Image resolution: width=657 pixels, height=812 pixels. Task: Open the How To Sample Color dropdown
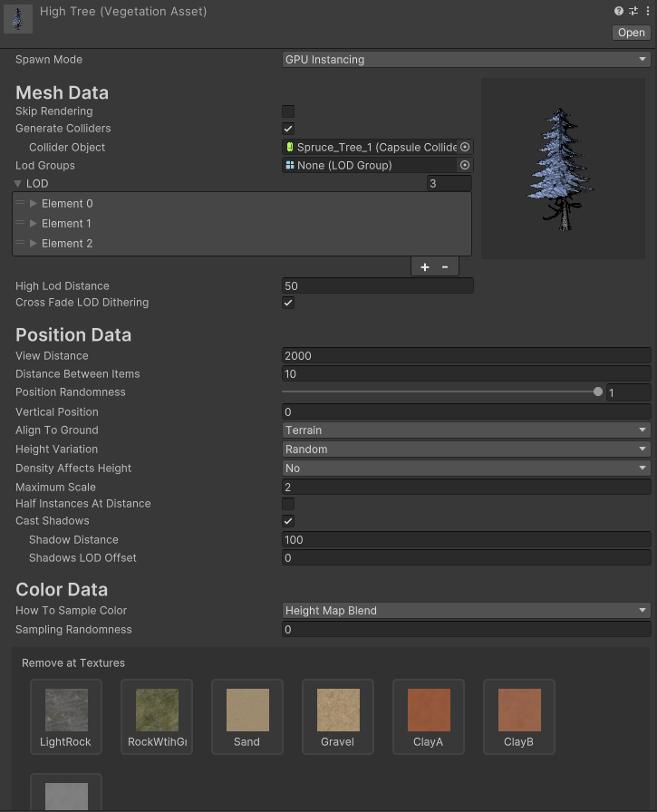[x=466, y=611]
